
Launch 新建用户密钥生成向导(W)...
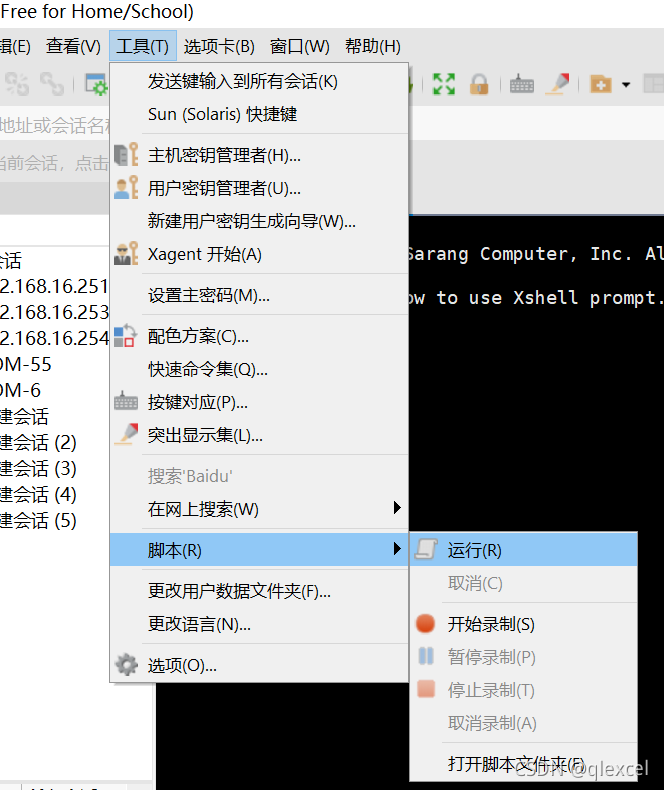point(259,221)
